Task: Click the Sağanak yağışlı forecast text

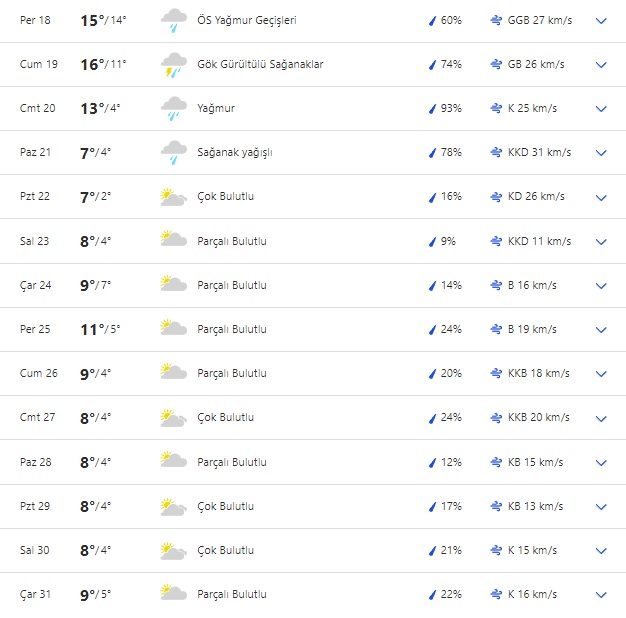Action: coord(234,153)
